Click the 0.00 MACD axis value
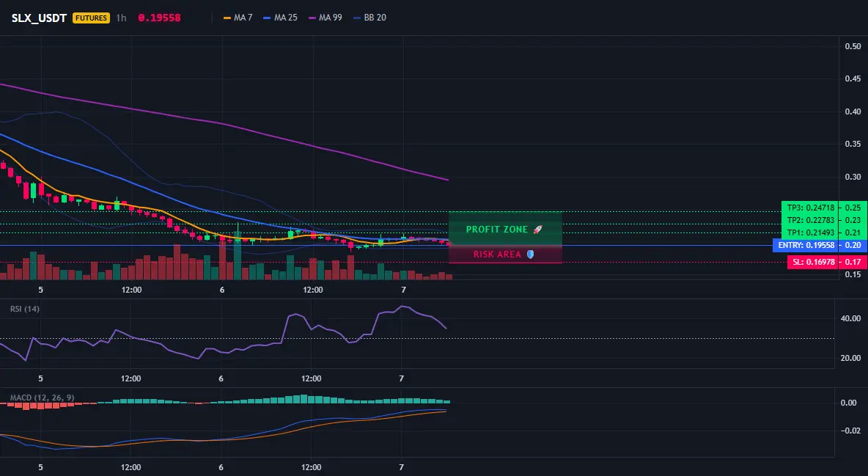This screenshot has width=868, height=476. [849, 403]
